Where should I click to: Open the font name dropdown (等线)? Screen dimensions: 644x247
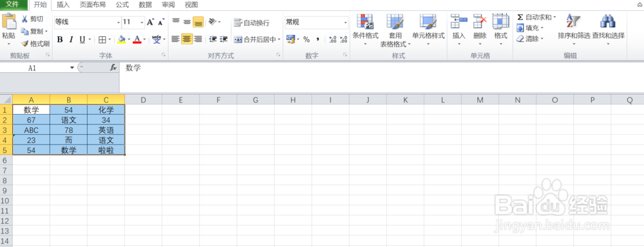(x=118, y=22)
